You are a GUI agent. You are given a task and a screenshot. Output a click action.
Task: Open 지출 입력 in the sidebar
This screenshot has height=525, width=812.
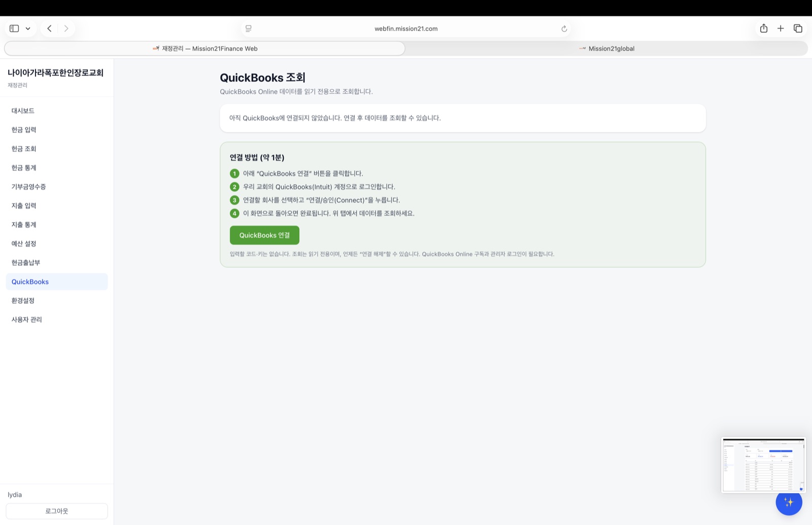[x=57, y=205]
